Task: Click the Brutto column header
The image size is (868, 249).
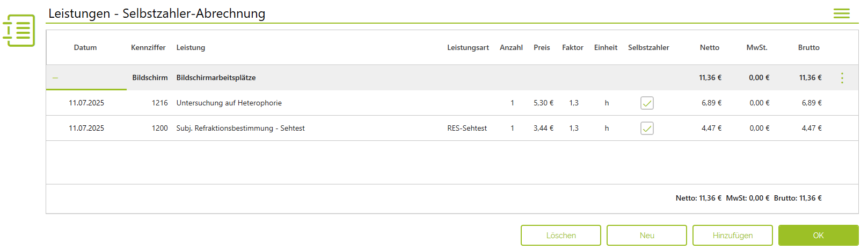Action: click(x=808, y=48)
